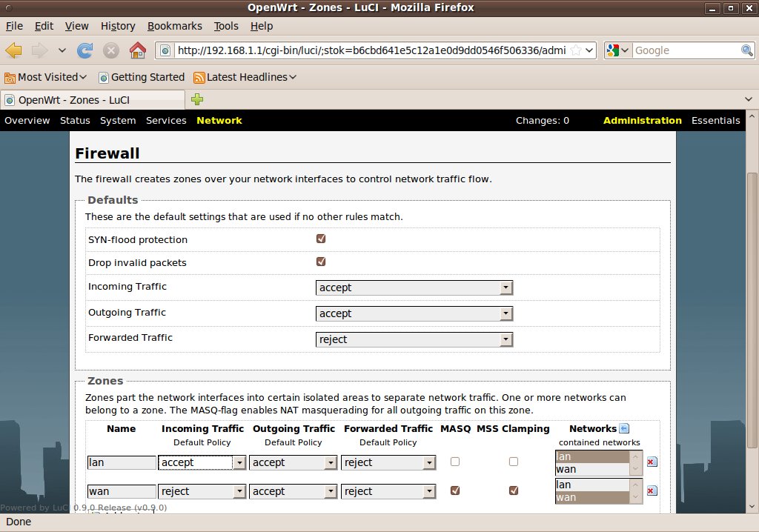The width and height of the screenshot is (759, 532).
Task: Delete the lan zone using its red icon
Action: (651, 462)
